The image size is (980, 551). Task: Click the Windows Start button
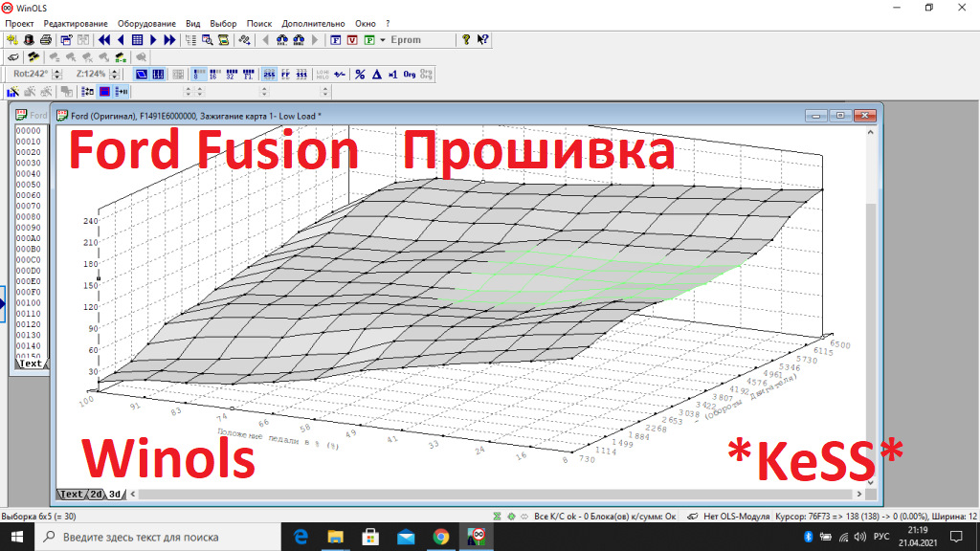point(17,537)
